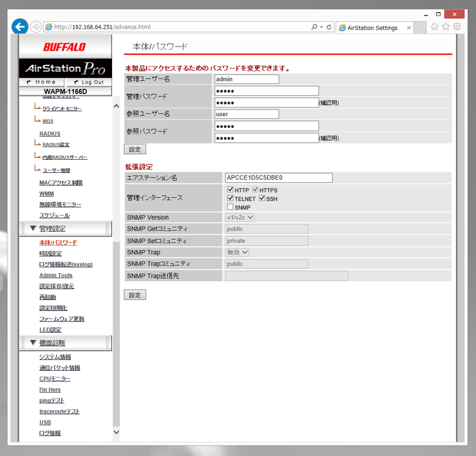The width and height of the screenshot is (476, 456).
Task: Click the admin username field
Action: pos(247,80)
